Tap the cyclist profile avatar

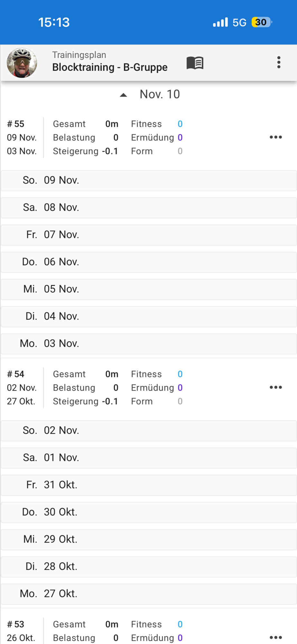click(x=22, y=63)
